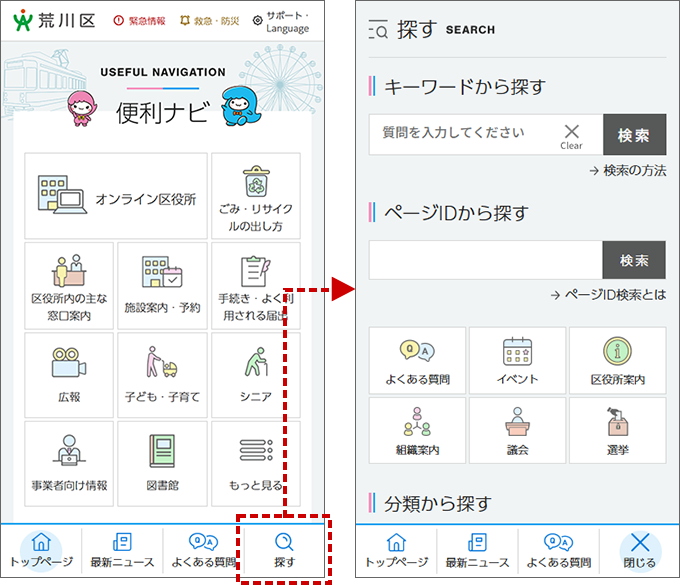Viewport: 680px width, 585px height.
Task: Tap 探す in left screen footer
Action: [284, 551]
